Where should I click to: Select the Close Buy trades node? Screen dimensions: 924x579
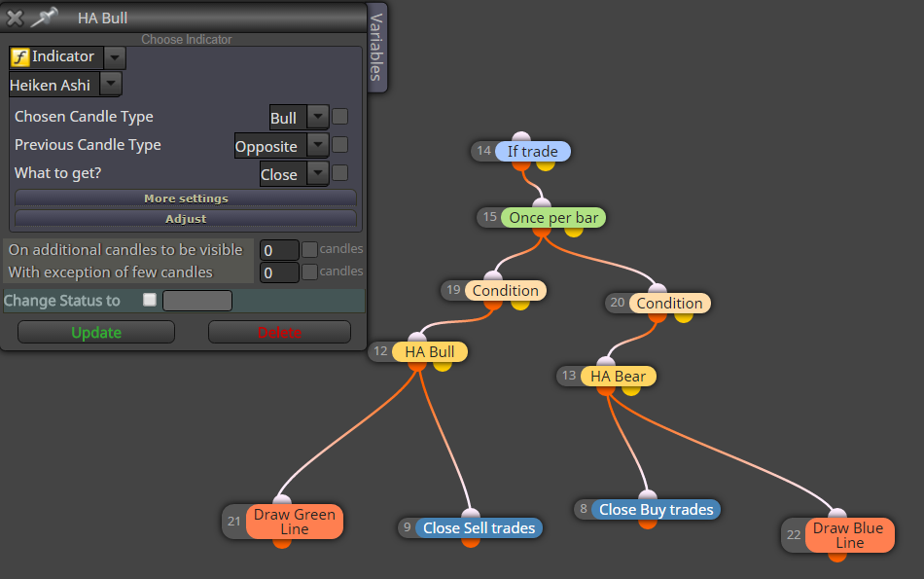click(656, 510)
